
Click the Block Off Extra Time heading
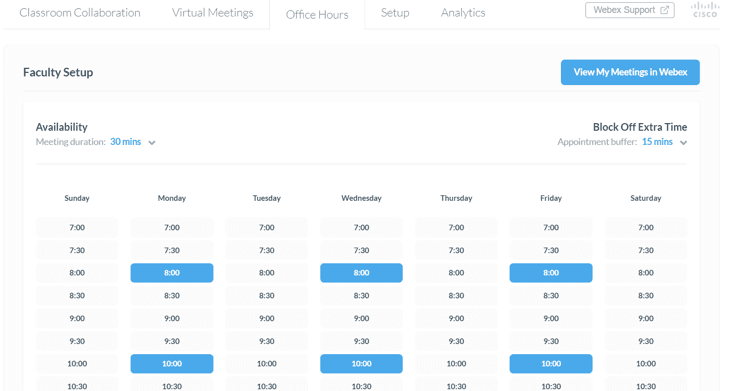(640, 127)
